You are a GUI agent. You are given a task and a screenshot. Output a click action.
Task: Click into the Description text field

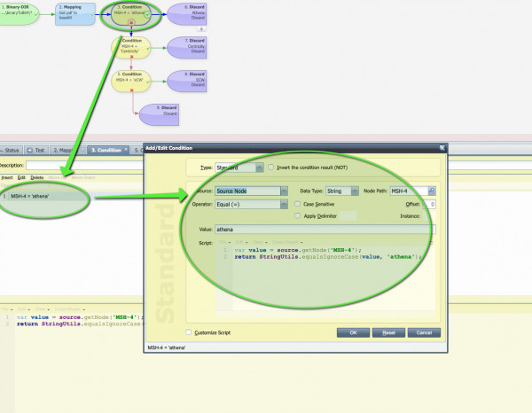tap(85, 165)
